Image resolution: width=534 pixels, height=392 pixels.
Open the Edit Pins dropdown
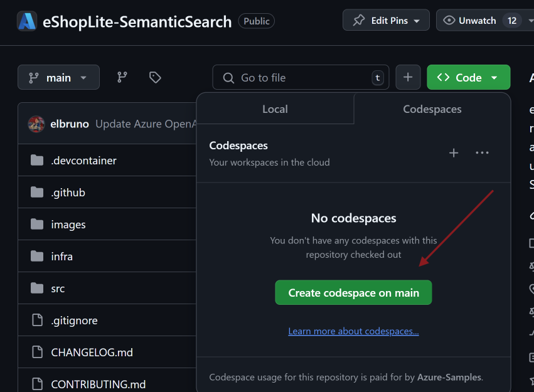pyautogui.click(x=386, y=20)
